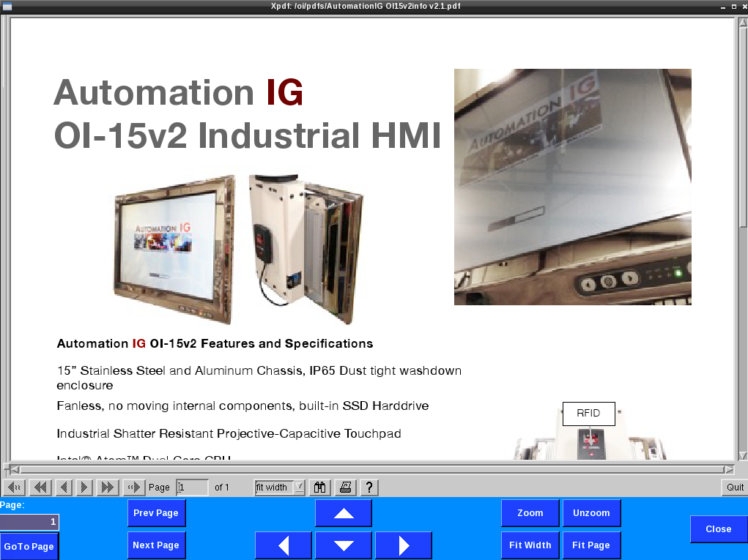The image size is (748, 560).
Task: Click the page number field in the Xpdf toolbar
Action: pyautogui.click(x=192, y=487)
